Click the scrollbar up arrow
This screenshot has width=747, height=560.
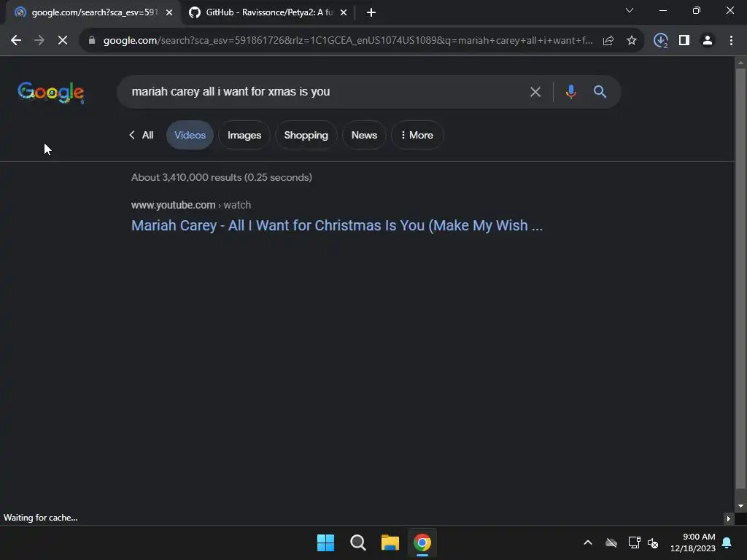(740, 62)
